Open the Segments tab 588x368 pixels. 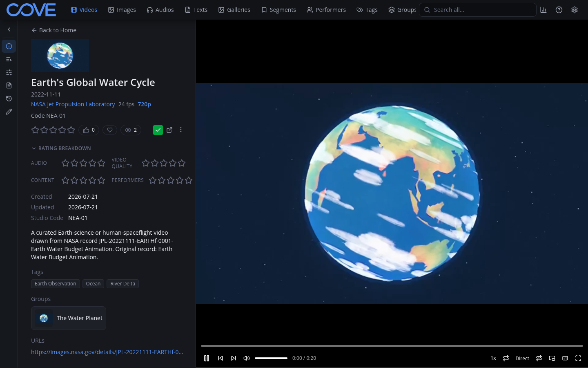(278, 10)
